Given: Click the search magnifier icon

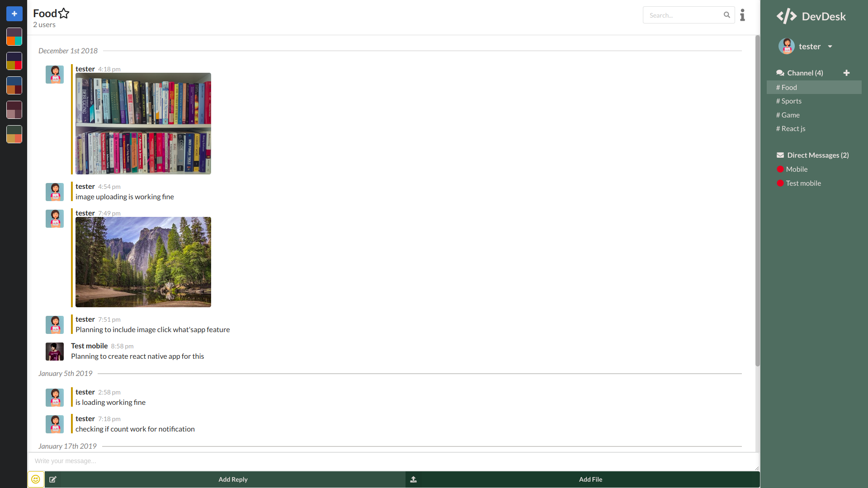Looking at the screenshot, I should tap(726, 15).
